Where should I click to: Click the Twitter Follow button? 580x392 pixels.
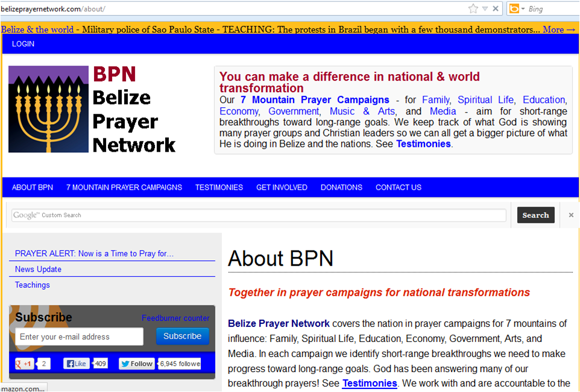[x=137, y=364]
